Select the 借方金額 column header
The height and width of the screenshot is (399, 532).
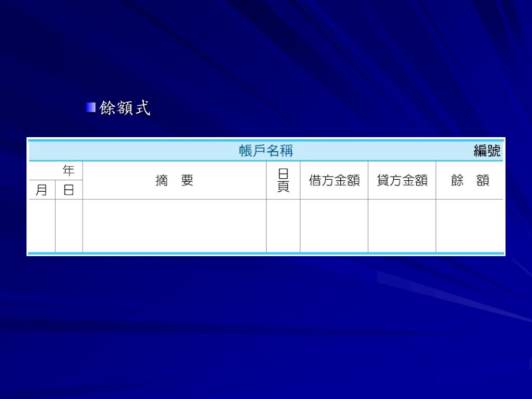[334, 180]
